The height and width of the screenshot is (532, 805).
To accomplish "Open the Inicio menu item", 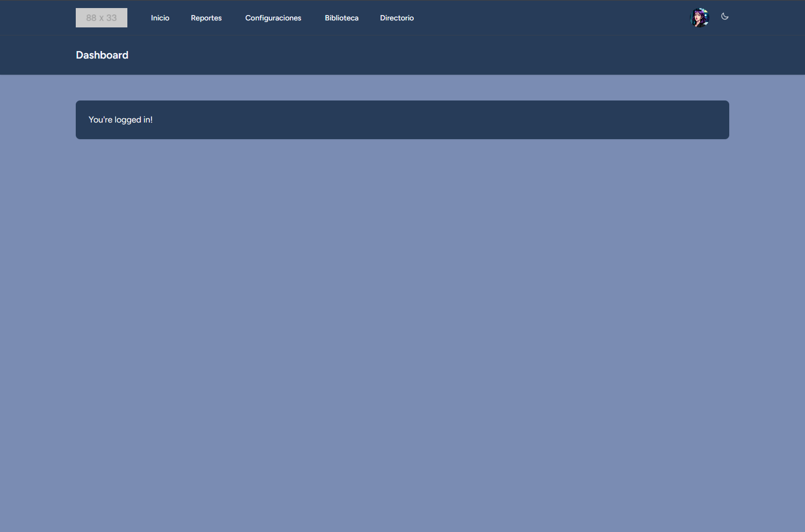I will click(160, 18).
